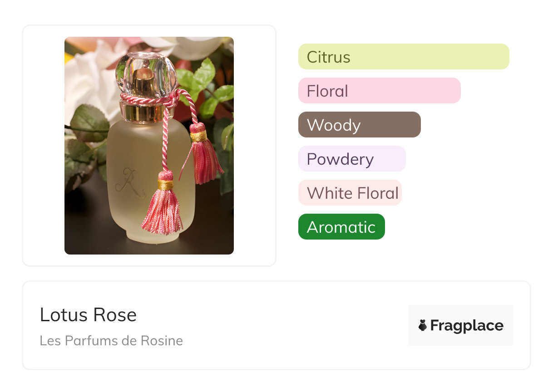Viewport: 553px width, 392px height.
Task: Select the green Aromatic accord bar
Action: point(341,227)
